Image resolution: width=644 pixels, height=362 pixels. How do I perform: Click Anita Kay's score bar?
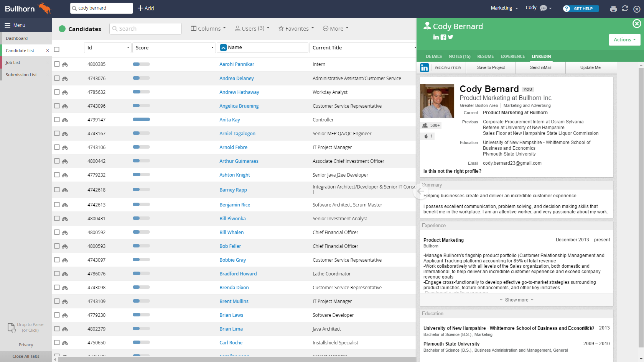click(x=141, y=119)
